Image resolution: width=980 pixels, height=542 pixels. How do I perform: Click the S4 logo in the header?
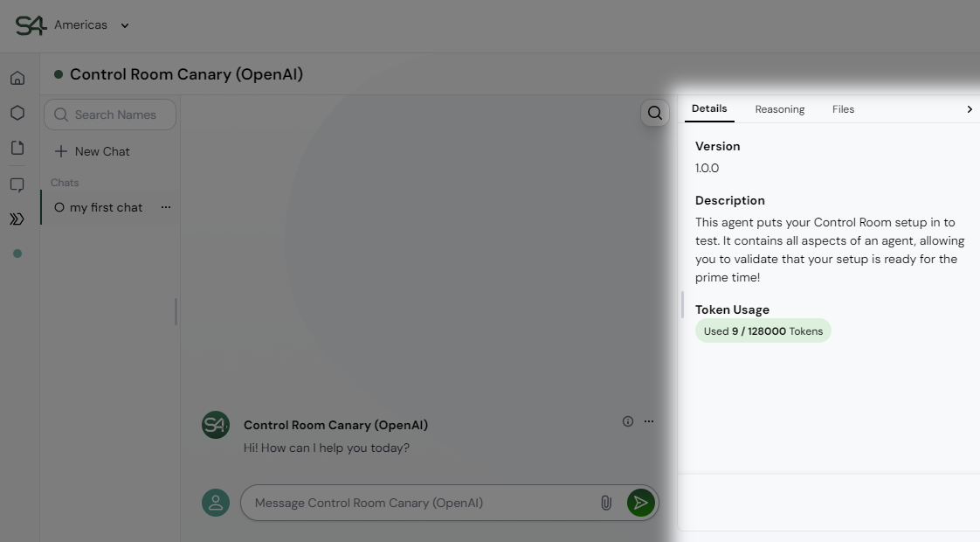coord(31,25)
